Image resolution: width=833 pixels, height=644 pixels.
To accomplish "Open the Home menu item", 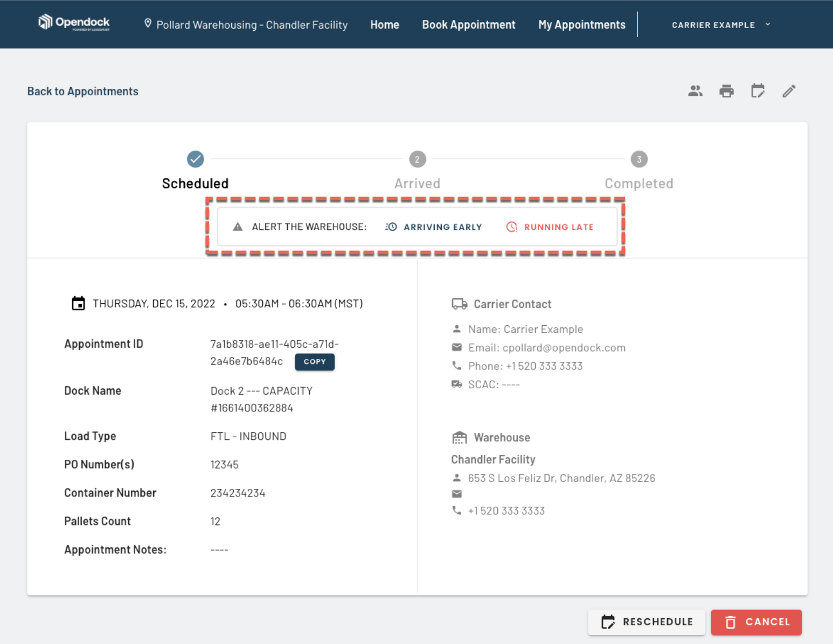I will point(385,25).
